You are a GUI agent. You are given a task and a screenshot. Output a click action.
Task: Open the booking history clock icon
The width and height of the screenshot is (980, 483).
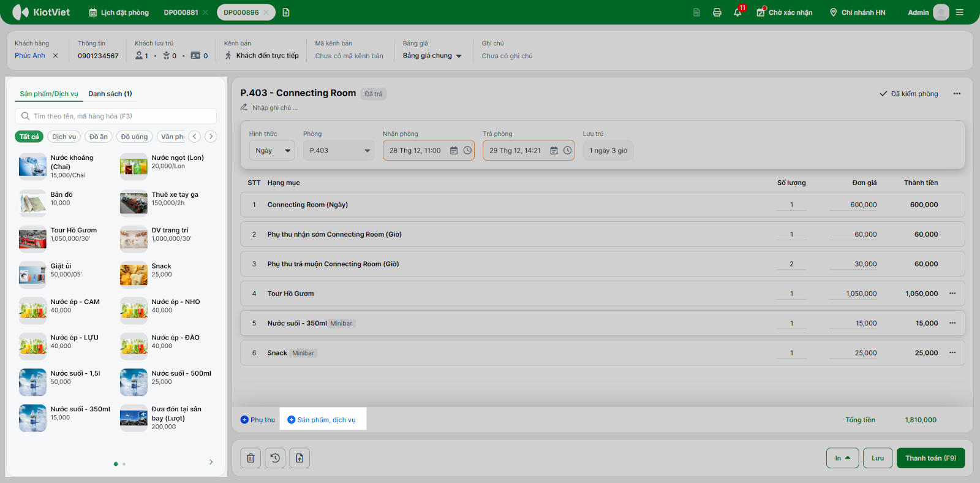[x=275, y=458]
